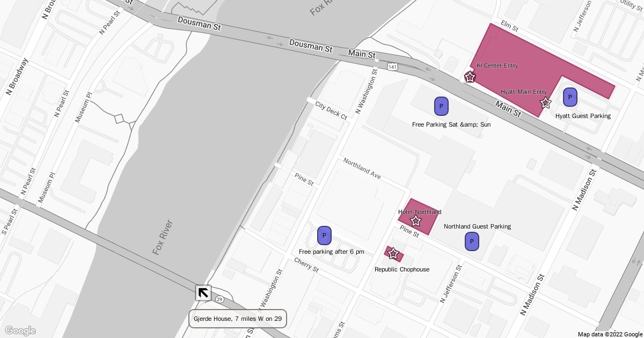Click the City Deck Ct street label
Image resolution: width=644 pixels, height=338 pixels.
pyautogui.click(x=331, y=110)
